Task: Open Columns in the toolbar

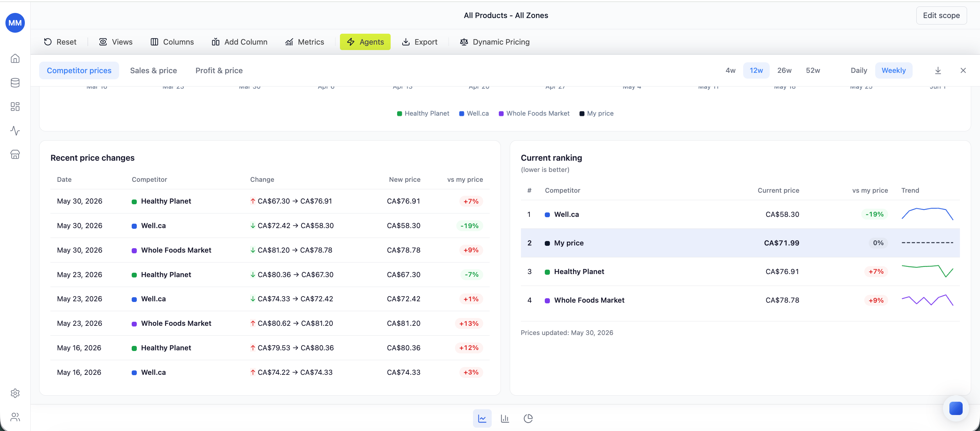Action: tap(172, 42)
